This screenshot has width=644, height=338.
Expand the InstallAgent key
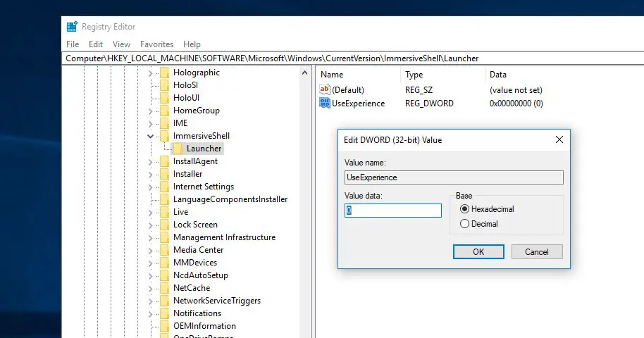tap(150, 162)
